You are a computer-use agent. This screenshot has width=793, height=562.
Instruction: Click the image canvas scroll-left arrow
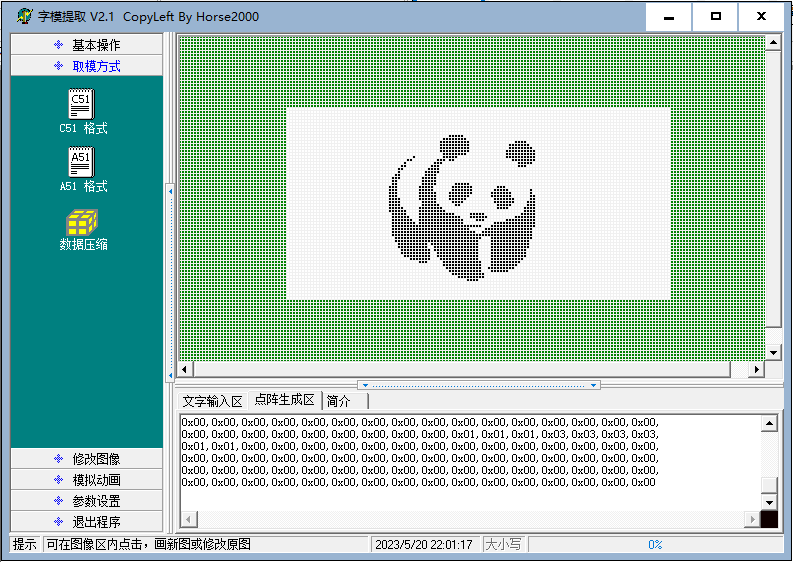pos(185,369)
